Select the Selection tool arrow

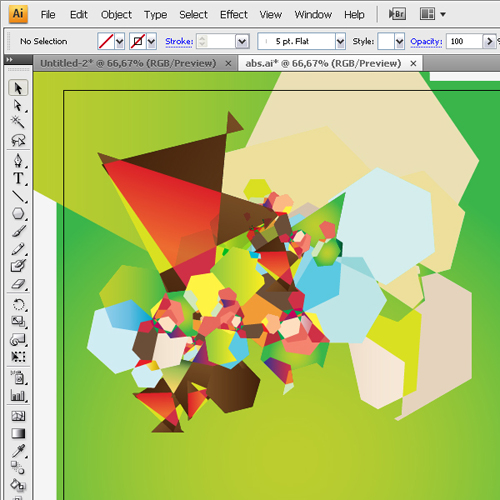tap(18, 88)
